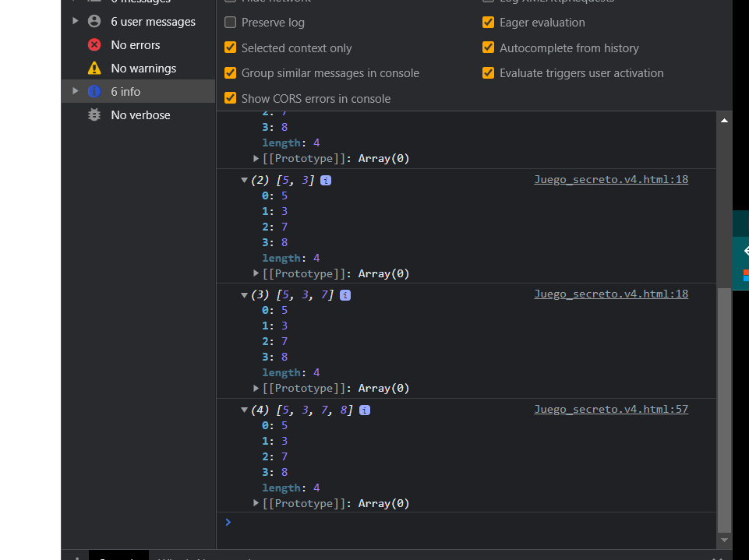The width and height of the screenshot is (749, 560).
Task: Click "length: 4" under the (3) [5, 3, 7] array
Action: pos(291,372)
